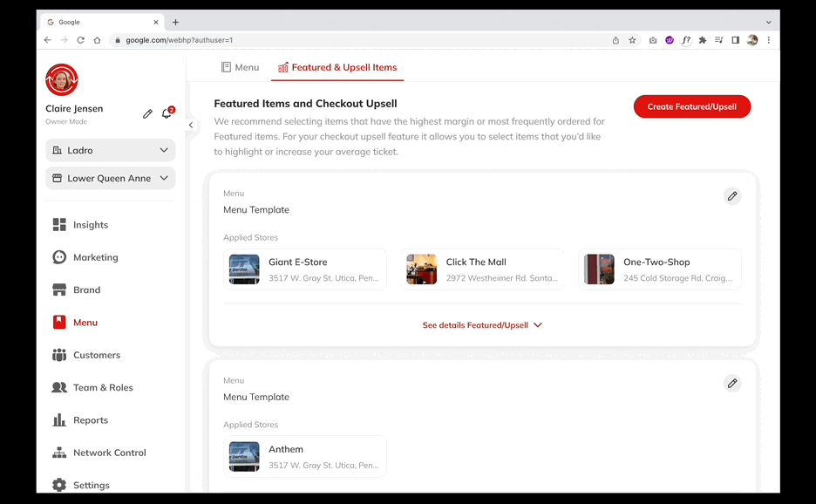816x504 pixels.
Task: Bookmark this page with star icon
Action: click(x=632, y=40)
